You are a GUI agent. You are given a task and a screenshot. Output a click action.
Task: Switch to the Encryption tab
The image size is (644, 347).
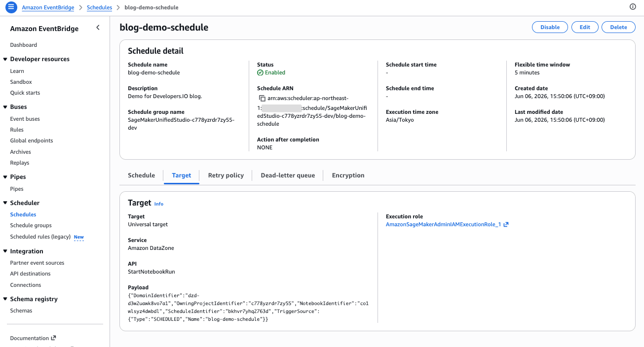tap(348, 175)
